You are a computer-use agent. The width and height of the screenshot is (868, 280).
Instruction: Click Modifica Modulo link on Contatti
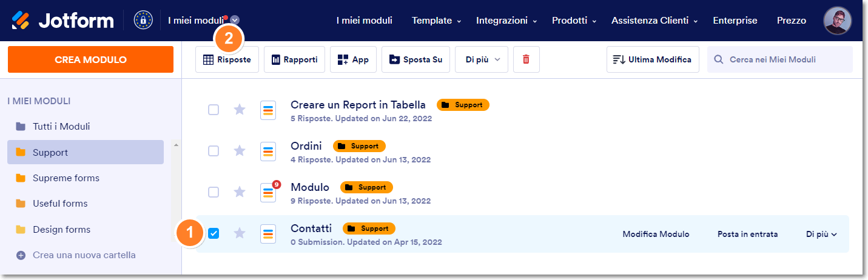pyautogui.click(x=656, y=234)
